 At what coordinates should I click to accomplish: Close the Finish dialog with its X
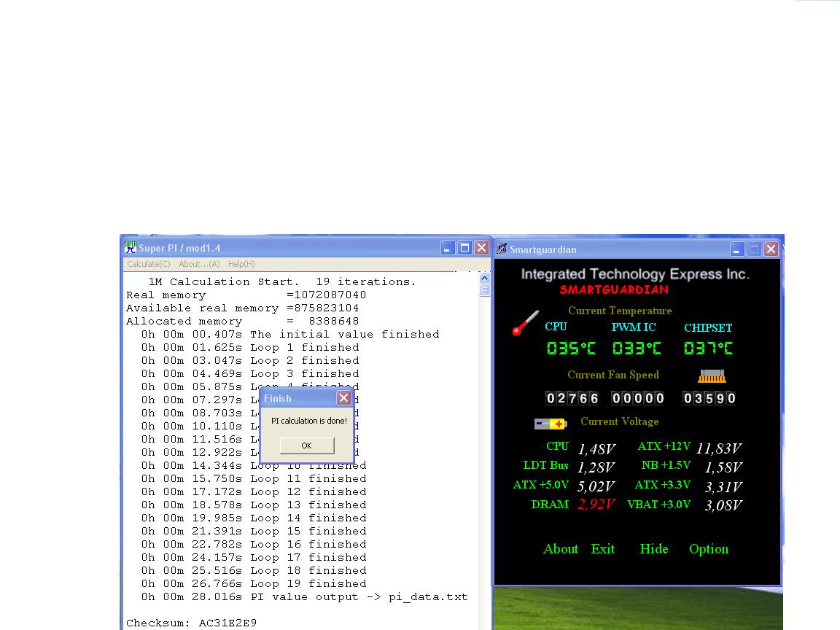(x=344, y=397)
